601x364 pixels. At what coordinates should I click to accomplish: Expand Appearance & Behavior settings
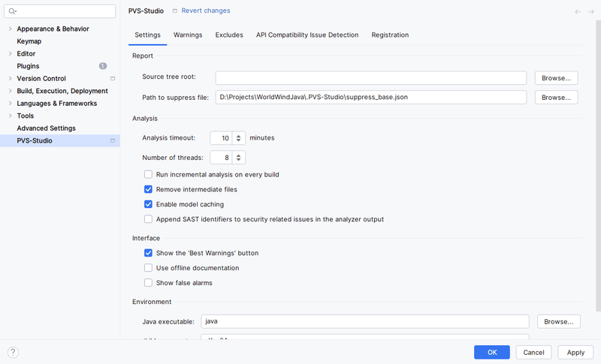[10, 29]
